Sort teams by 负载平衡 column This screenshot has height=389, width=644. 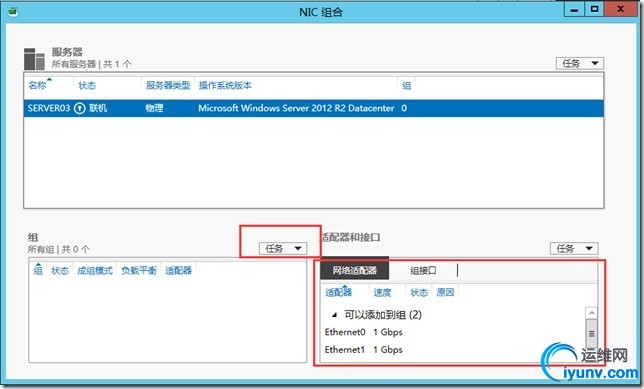pos(139,270)
